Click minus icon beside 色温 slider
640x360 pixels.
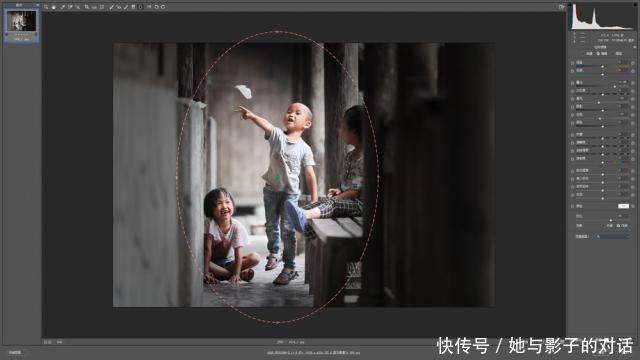(x=572, y=63)
